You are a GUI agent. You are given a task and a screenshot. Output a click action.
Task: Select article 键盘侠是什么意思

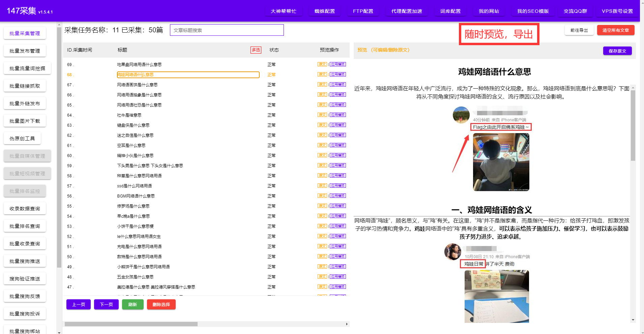[x=133, y=125]
